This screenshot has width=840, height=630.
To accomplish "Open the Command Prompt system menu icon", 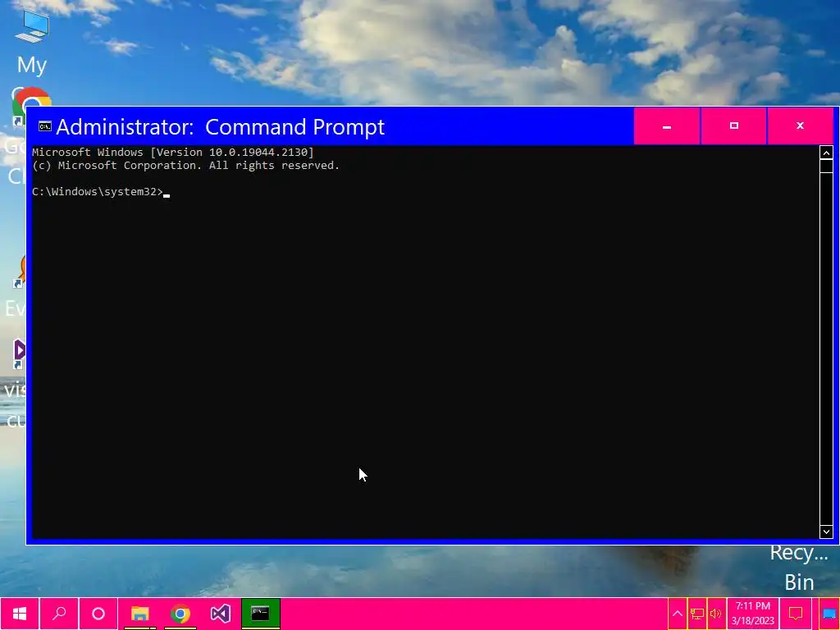I will coord(45,126).
